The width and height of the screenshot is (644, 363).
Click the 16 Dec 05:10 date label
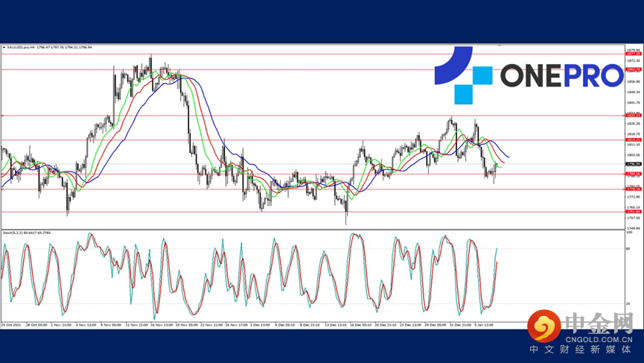point(360,325)
